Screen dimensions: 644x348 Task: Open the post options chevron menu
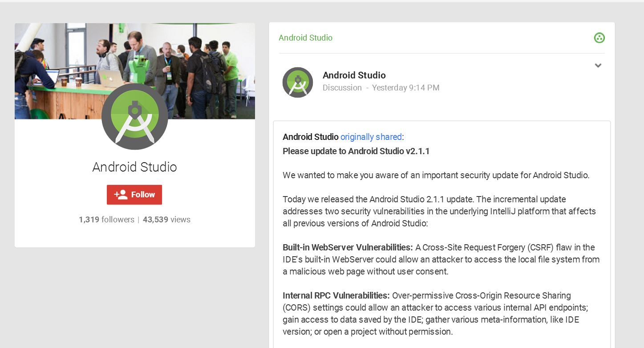click(x=598, y=66)
